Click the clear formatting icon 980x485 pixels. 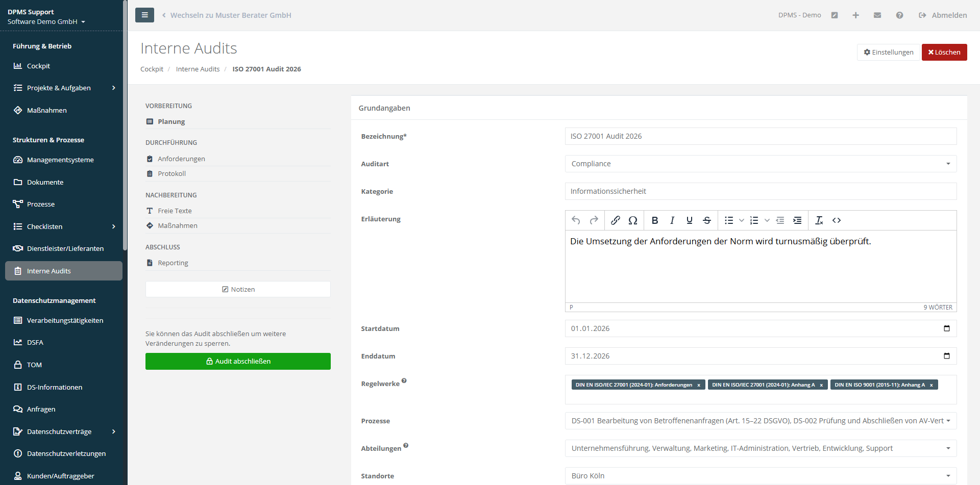[x=819, y=220]
